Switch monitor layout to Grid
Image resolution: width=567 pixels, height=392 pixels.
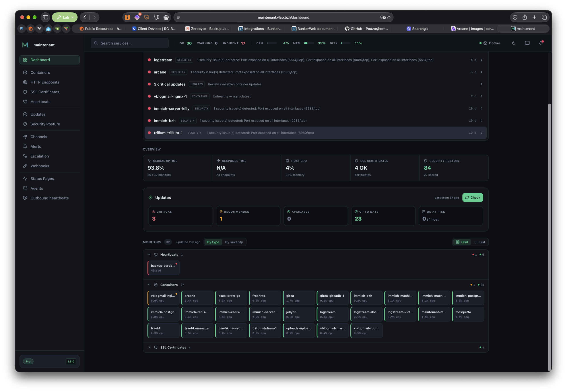tap(462, 242)
